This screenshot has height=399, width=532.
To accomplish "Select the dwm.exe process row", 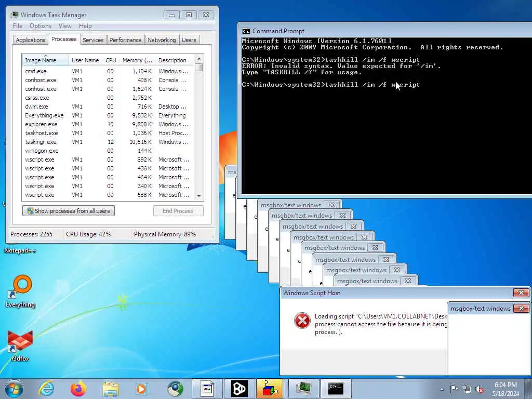I will tap(108, 107).
